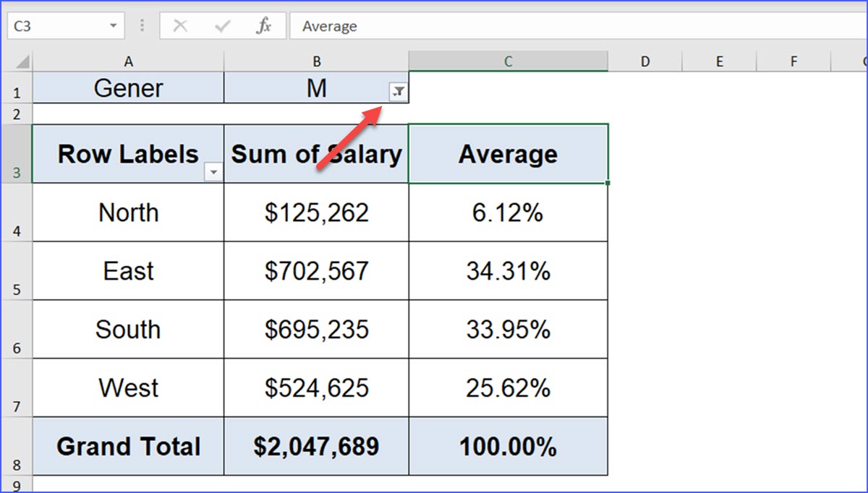Click the North row label cell
Viewport: 868px width, 493px height.
coord(128,213)
